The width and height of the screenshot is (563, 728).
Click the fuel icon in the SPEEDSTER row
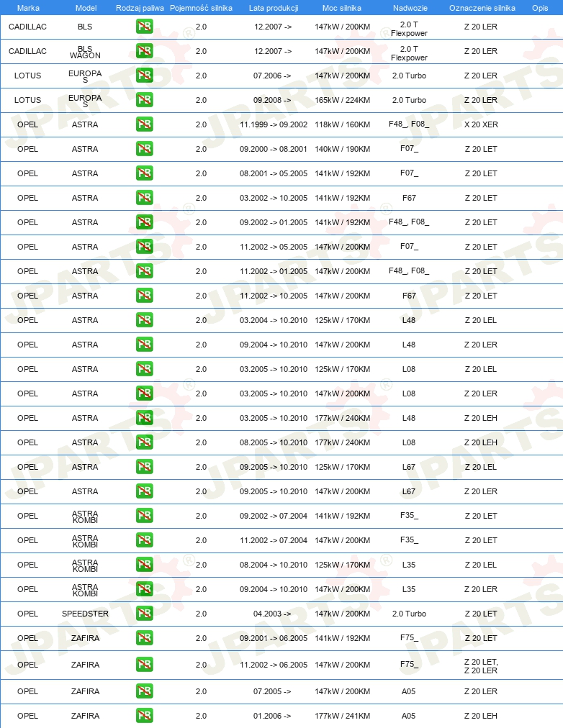tap(145, 614)
